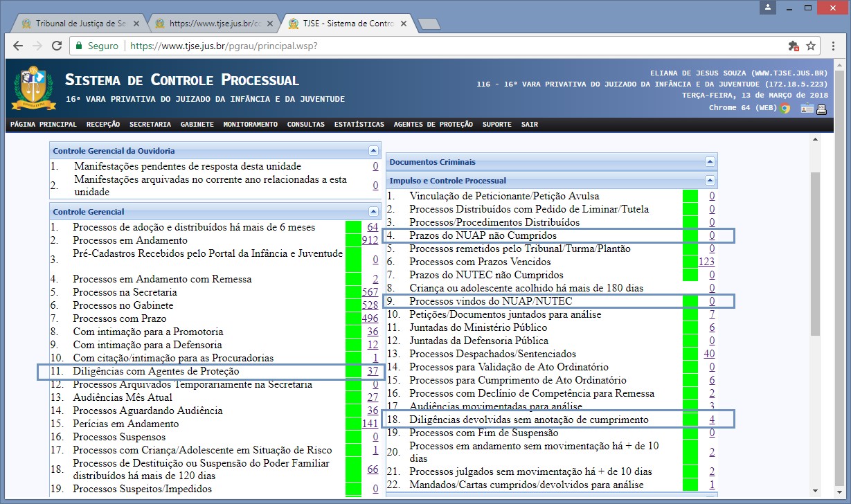Click green indicator beside Processos com Prazo
Screen dimensions: 851x504
point(353,318)
